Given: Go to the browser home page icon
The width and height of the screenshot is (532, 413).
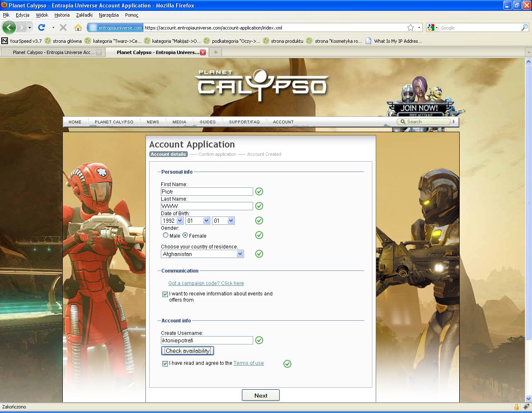Looking at the screenshot, I should point(78,28).
